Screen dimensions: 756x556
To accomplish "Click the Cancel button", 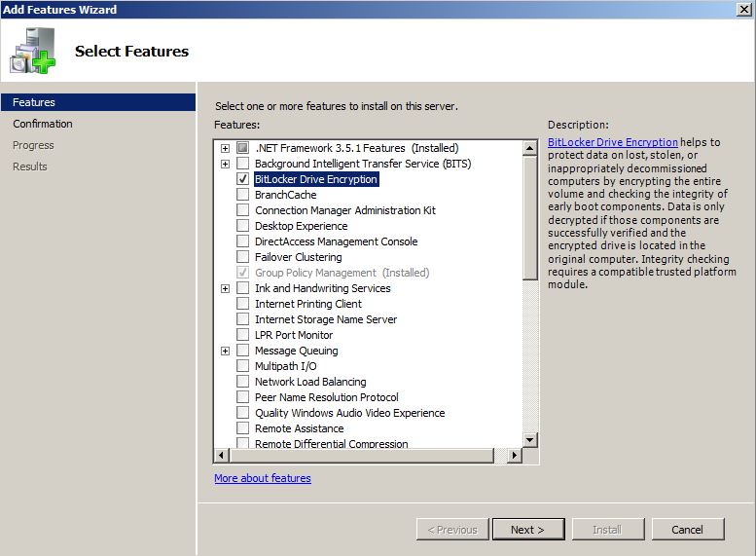I will pos(688,530).
